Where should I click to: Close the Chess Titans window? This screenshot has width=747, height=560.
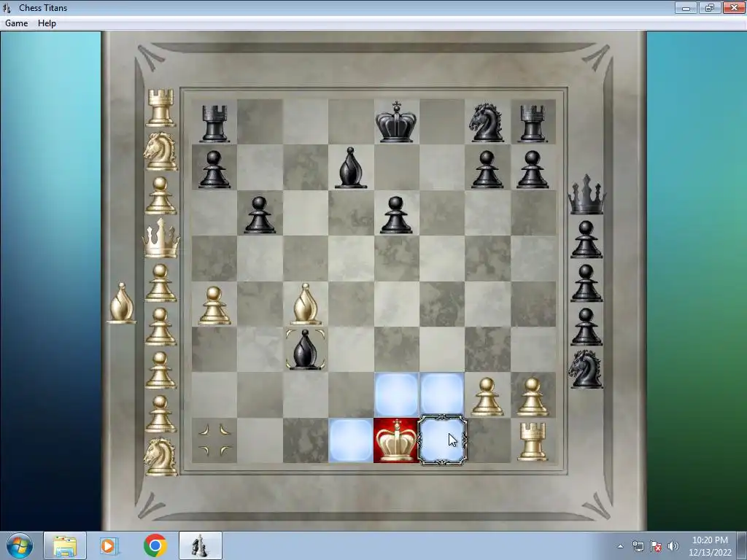click(734, 7)
